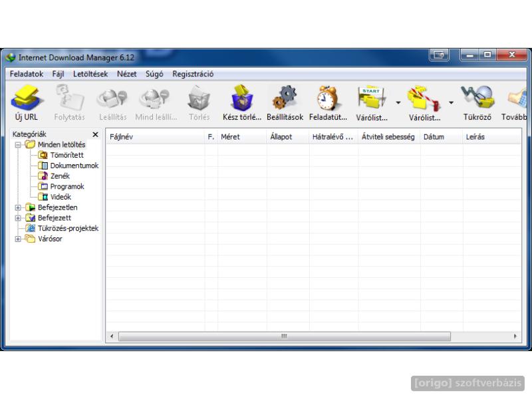Select the Minden letöltés label
This screenshot has height=399, width=532.
coord(61,144)
